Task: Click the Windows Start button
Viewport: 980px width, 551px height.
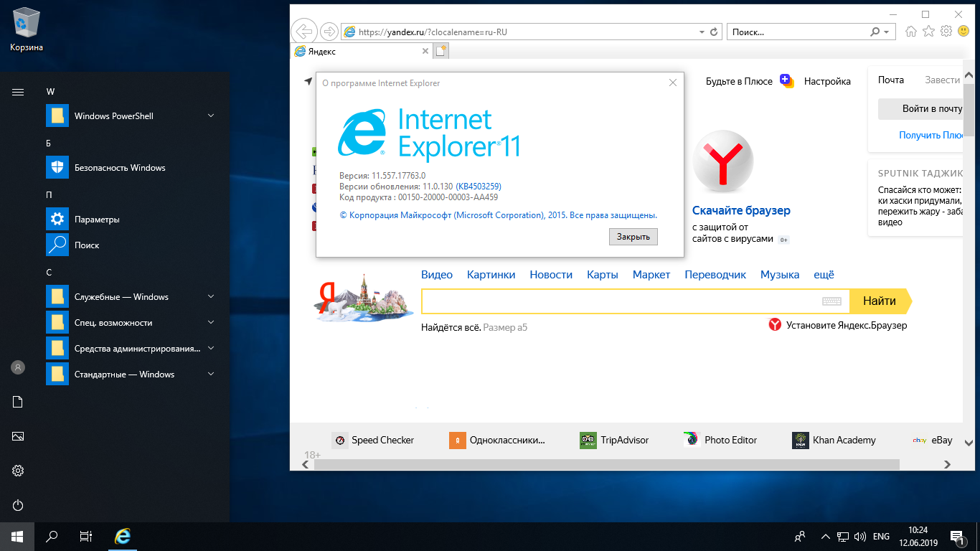Action: click(17, 537)
